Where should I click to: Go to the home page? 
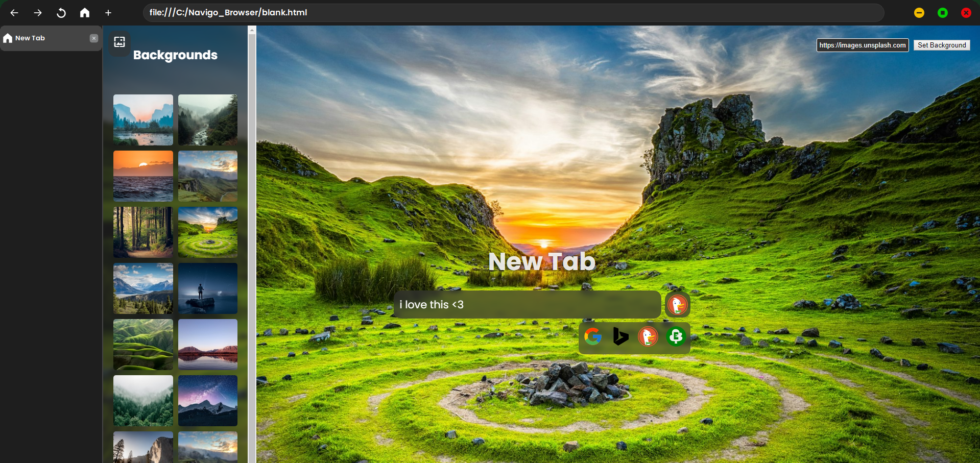[x=85, y=13]
